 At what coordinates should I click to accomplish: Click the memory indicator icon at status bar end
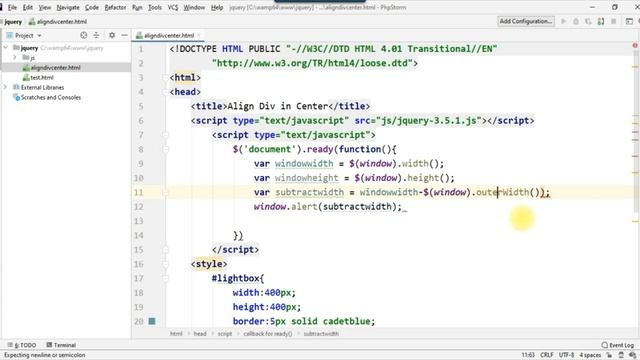coord(633,355)
